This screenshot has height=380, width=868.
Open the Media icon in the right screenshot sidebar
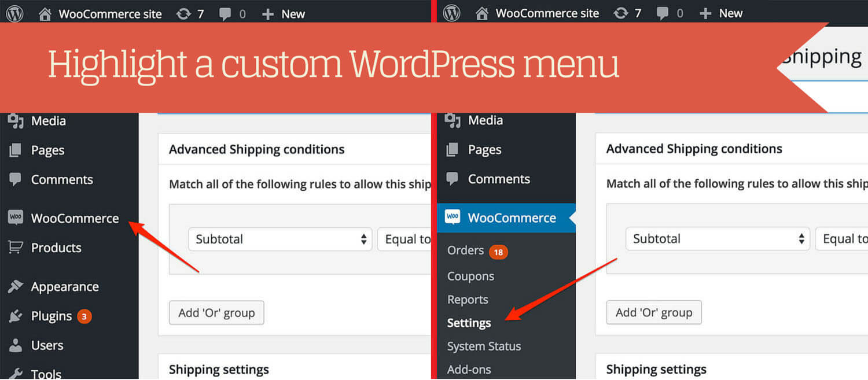pos(453,120)
